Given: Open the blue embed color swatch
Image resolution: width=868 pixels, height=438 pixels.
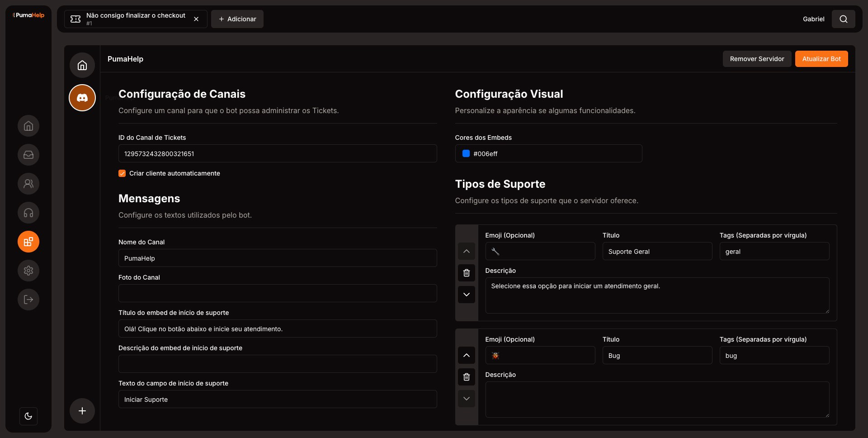Looking at the screenshot, I should (x=466, y=154).
